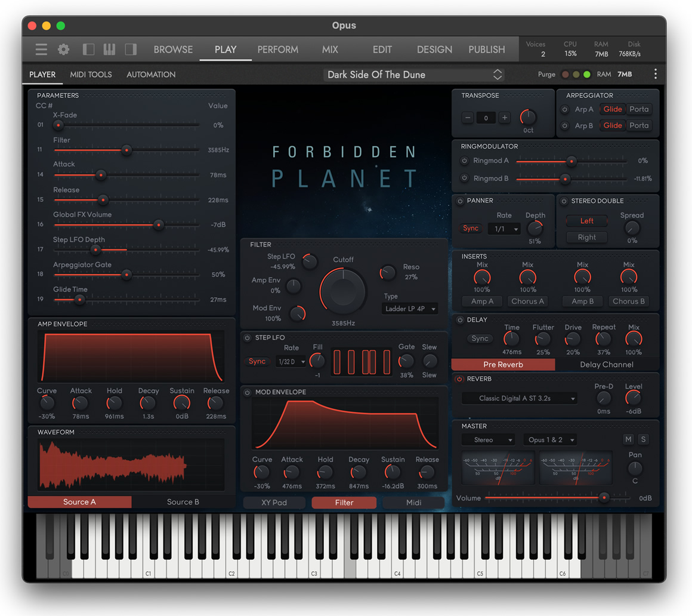Adjust the Global FX Volume slider

[x=126, y=225]
